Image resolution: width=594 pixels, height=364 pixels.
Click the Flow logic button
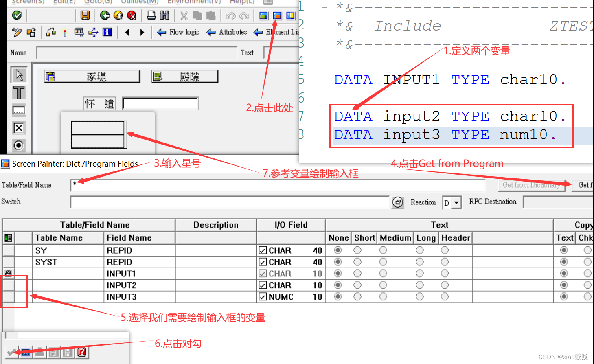pyautogui.click(x=178, y=32)
